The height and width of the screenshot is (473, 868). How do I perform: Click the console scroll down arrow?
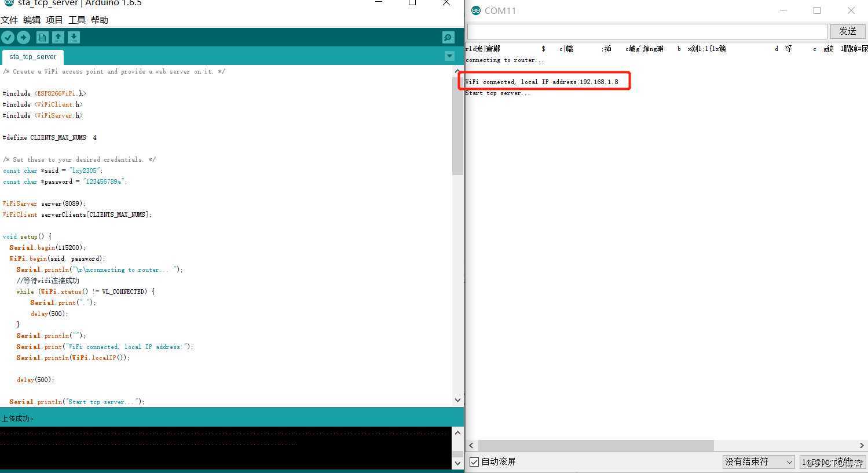[x=457, y=463]
